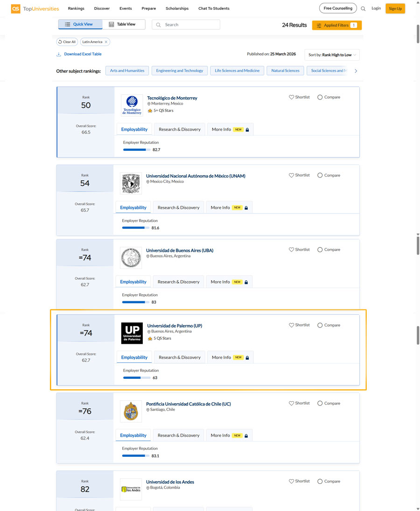Click lock icon on UNAM More Info
The width and height of the screenshot is (420, 511).
point(246,208)
